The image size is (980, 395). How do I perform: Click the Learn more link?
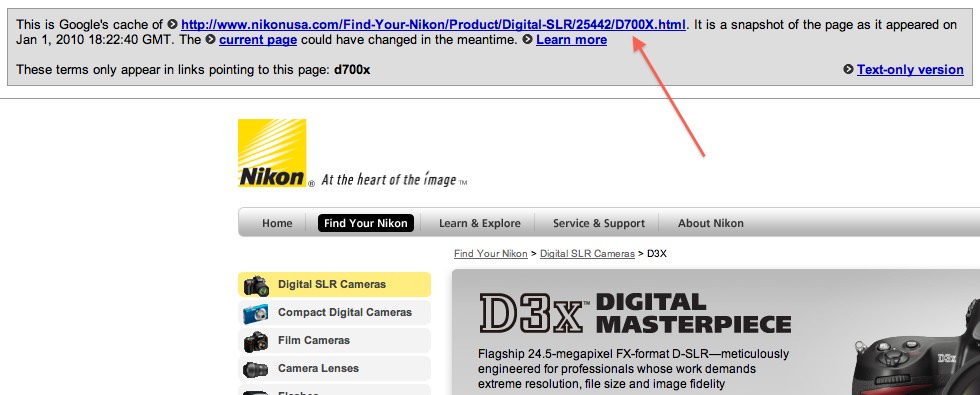tap(571, 40)
